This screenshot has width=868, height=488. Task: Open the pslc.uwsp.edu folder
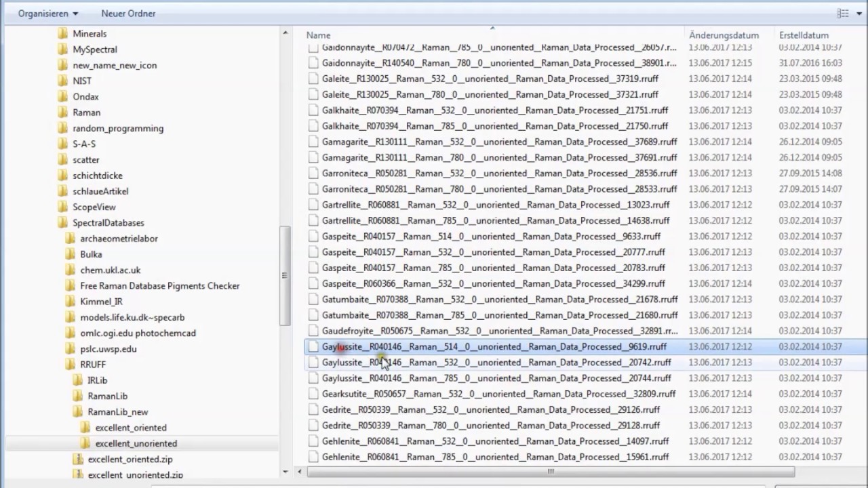[x=101, y=349]
